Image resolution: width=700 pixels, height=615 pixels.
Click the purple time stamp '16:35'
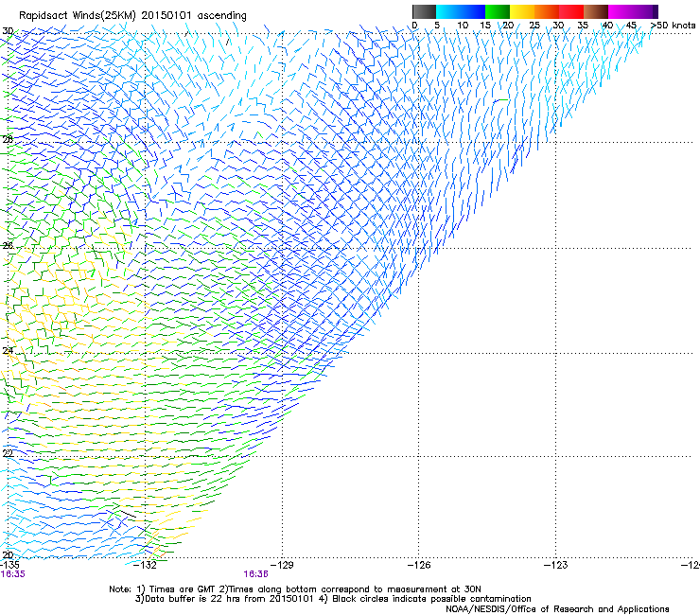point(13,574)
